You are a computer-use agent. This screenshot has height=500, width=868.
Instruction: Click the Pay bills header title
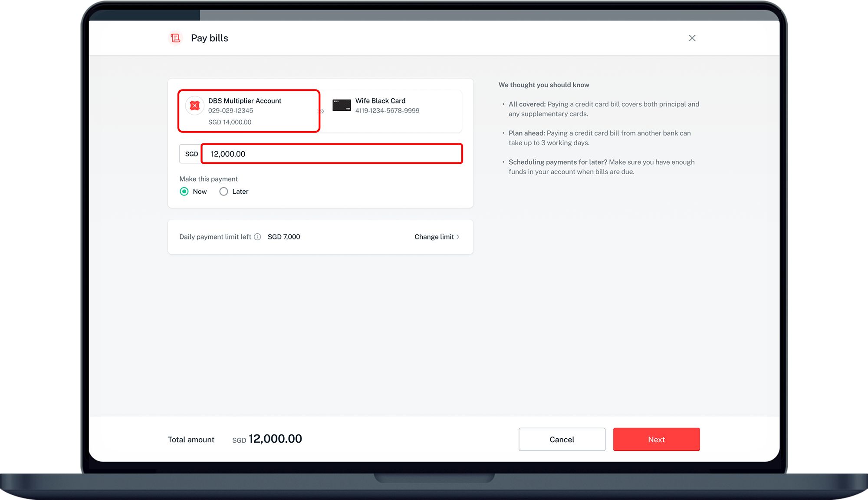(x=209, y=38)
